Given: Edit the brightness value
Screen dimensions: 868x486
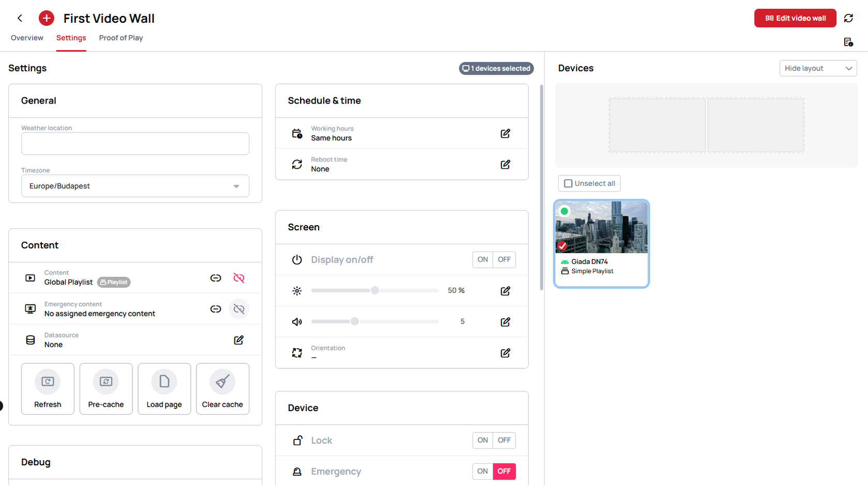Looking at the screenshot, I should pos(505,291).
